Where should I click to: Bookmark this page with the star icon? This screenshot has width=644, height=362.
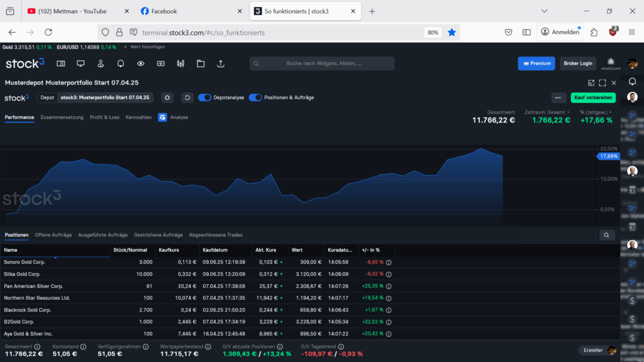(452, 33)
